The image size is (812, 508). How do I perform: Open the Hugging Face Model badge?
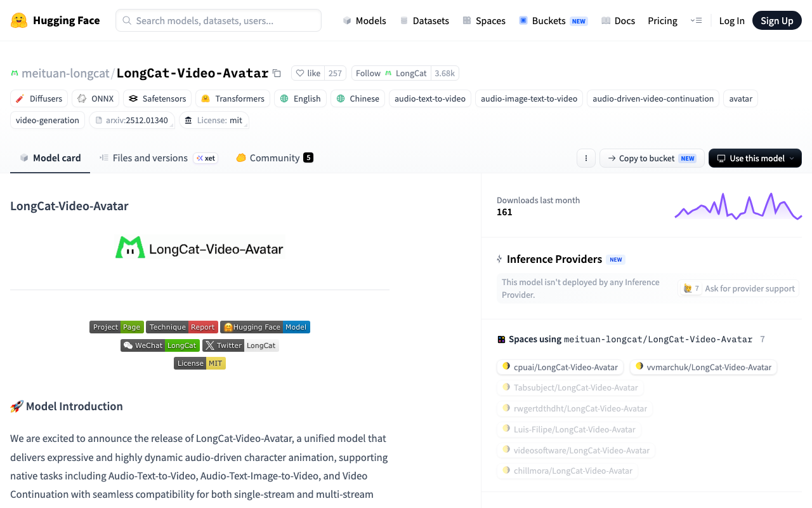(265, 327)
